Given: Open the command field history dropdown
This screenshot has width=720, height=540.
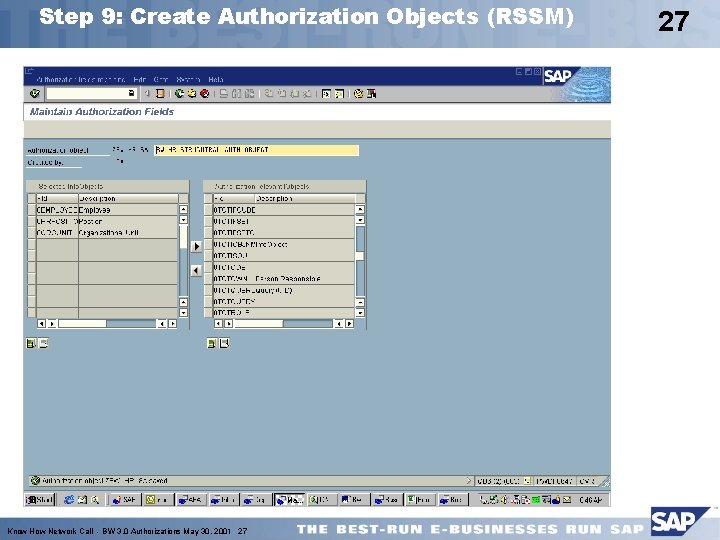Looking at the screenshot, I should tap(132, 94).
